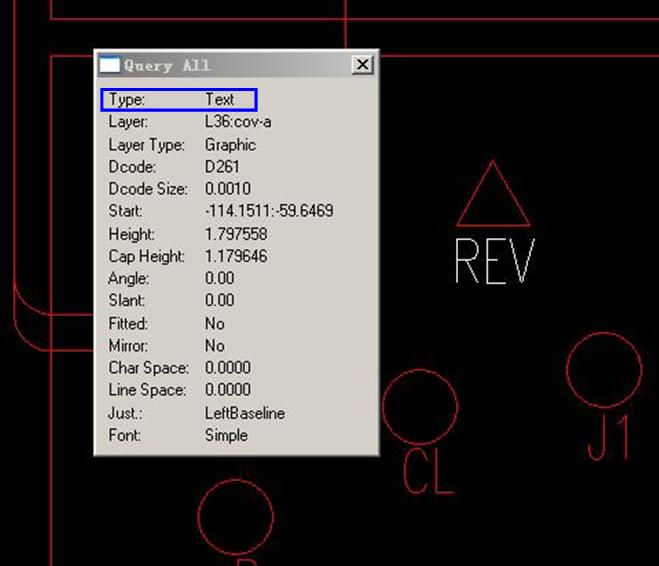Select the circle below the dialog

(x=235, y=517)
